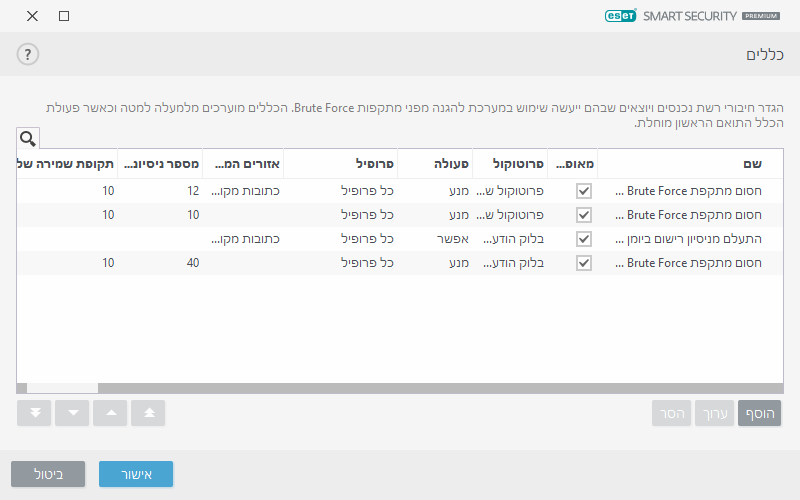Move rule to top with double up arrow

tap(148, 413)
